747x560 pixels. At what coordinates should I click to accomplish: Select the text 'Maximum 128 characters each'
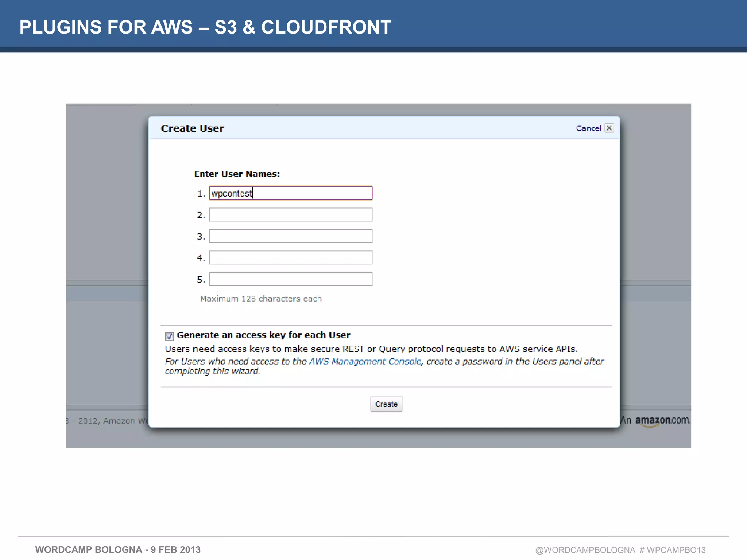click(261, 299)
